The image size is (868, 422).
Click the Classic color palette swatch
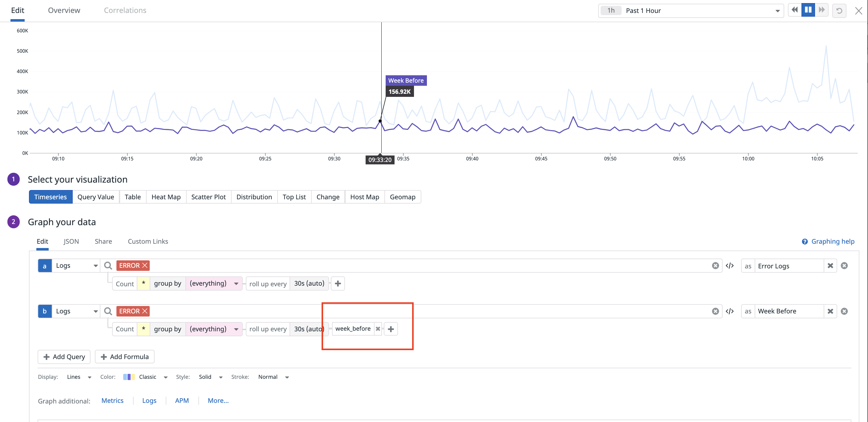point(129,377)
